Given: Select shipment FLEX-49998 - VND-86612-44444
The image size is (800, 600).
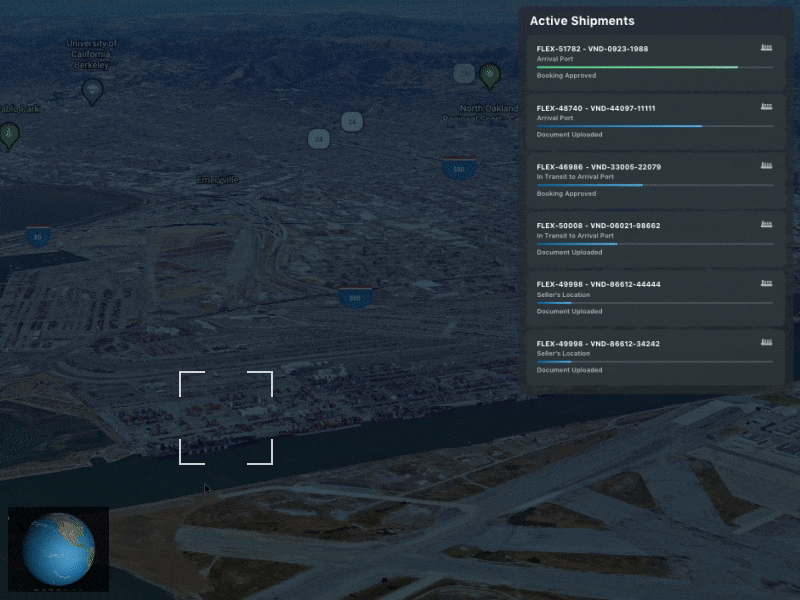Looking at the screenshot, I should (655, 298).
